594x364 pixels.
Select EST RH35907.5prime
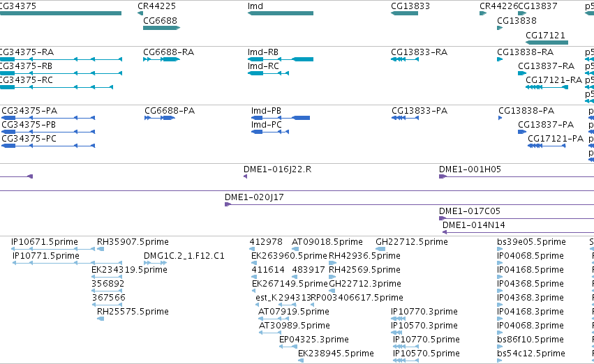(x=133, y=241)
